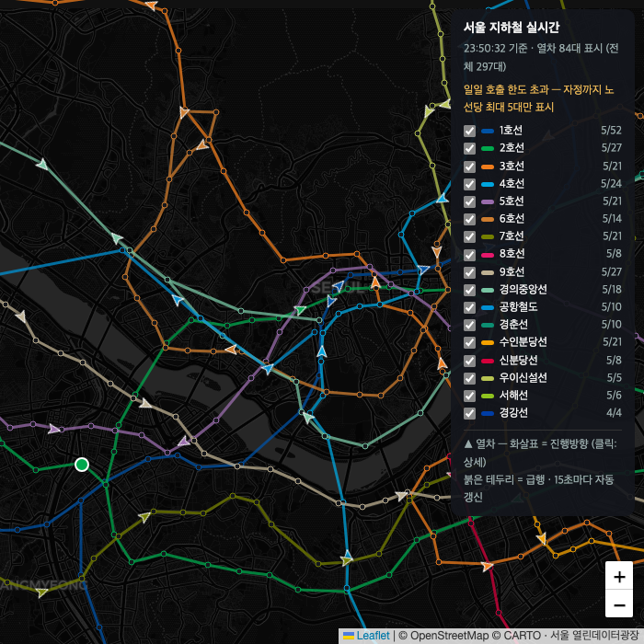Click the 5/24 count for 4호선
This screenshot has height=644, width=644.
coord(611,184)
